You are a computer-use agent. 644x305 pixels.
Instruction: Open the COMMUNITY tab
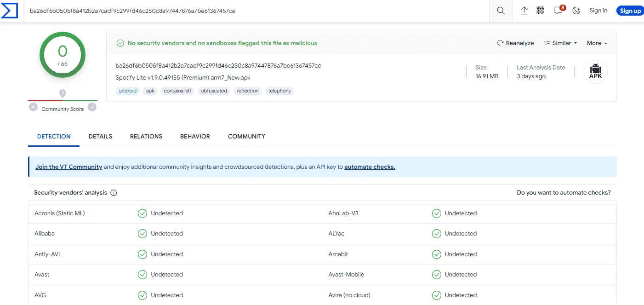click(246, 137)
